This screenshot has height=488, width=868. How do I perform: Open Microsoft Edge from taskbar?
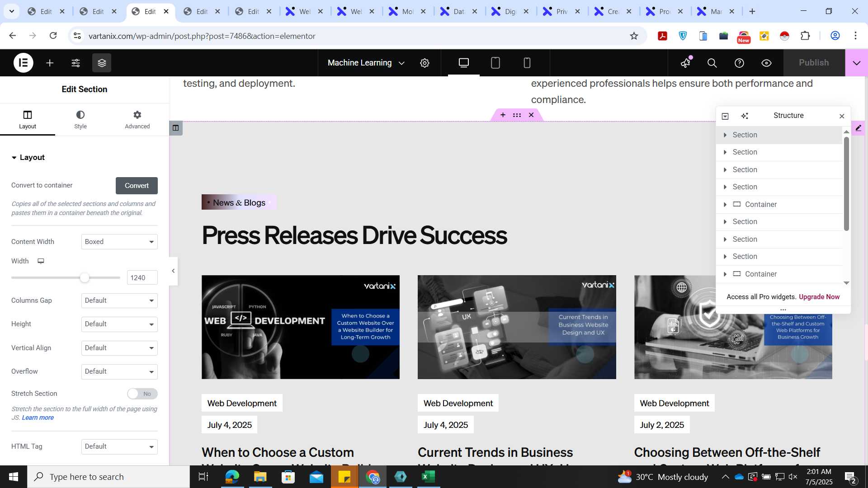pyautogui.click(x=232, y=477)
